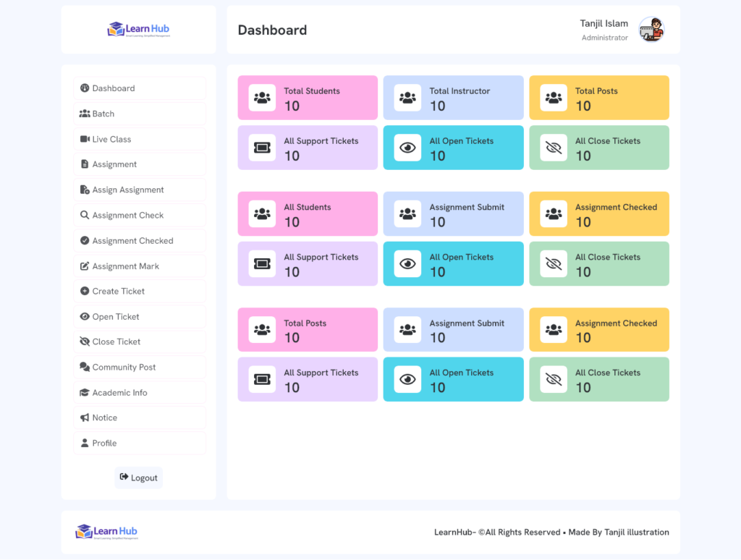Go to Assignment Mark page
Image resolution: width=741 pixels, height=560 pixels.
click(140, 266)
